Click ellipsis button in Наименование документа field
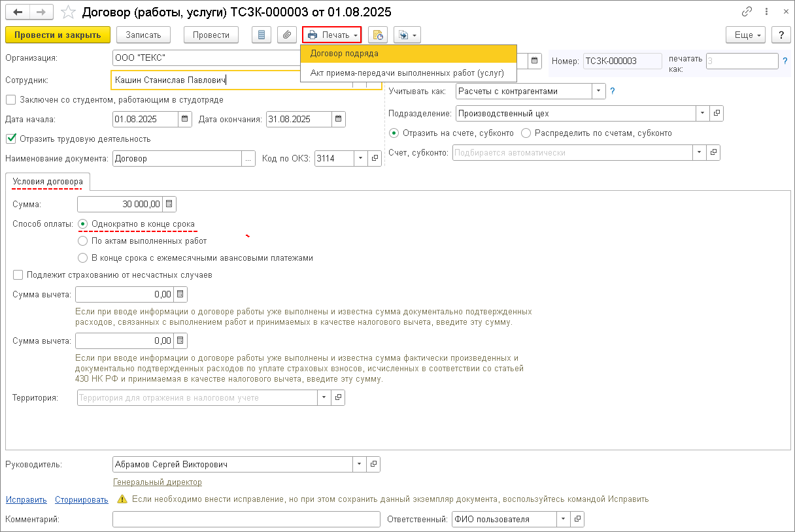This screenshot has height=532, width=795. 248,158
